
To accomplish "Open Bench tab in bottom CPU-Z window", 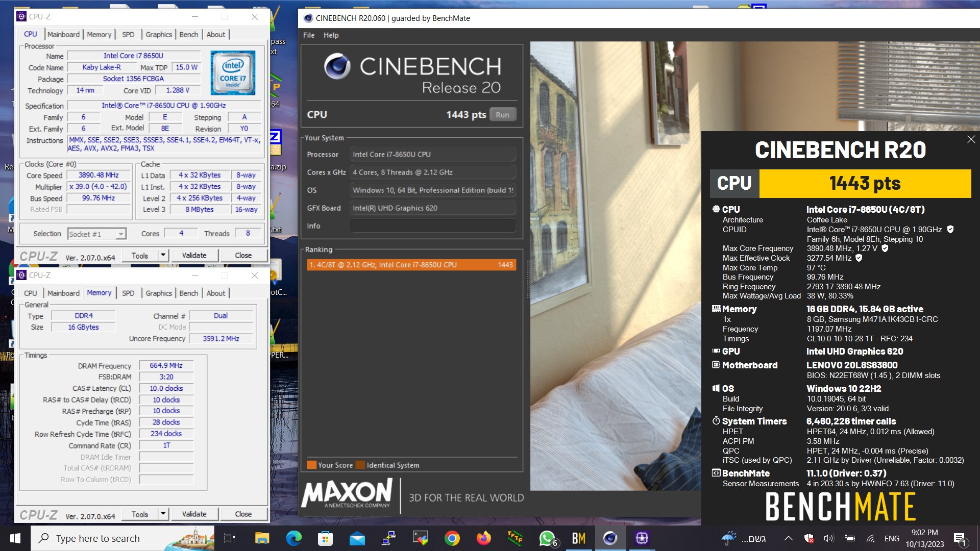I will click(189, 293).
